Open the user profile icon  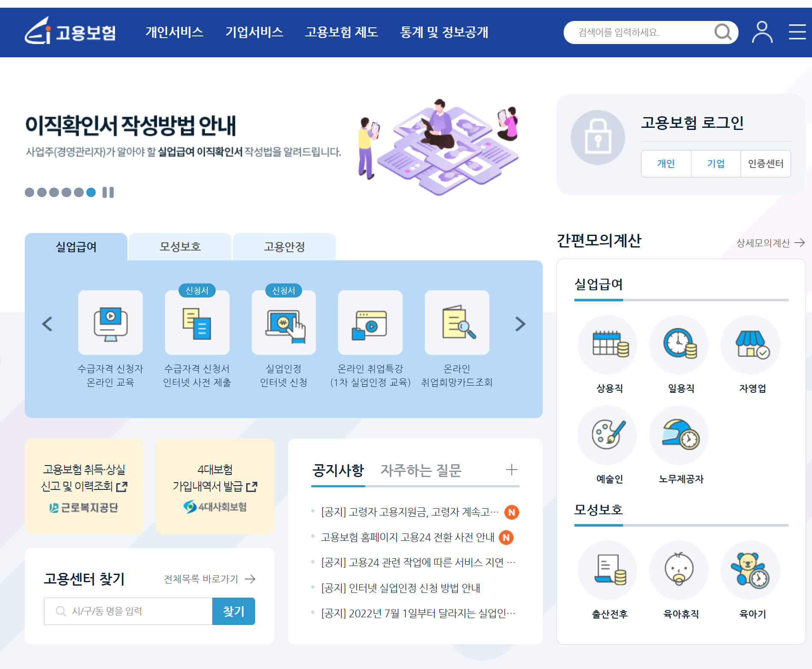(762, 32)
